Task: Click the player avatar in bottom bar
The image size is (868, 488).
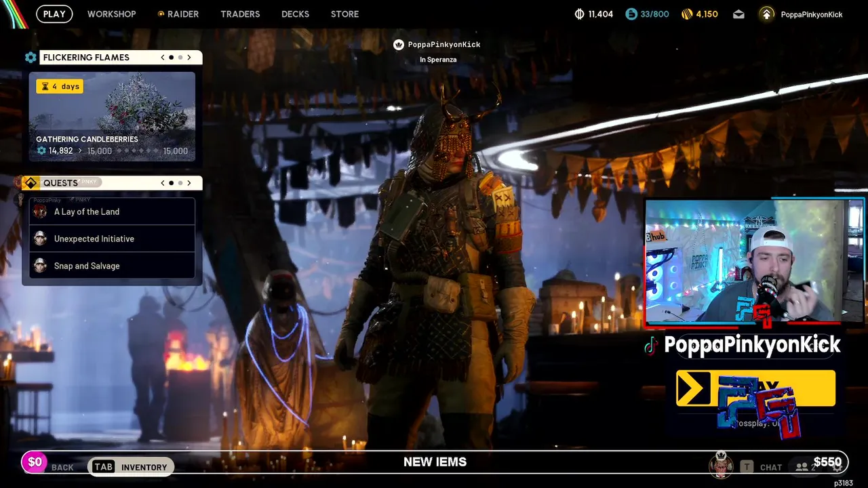Action: point(721,465)
